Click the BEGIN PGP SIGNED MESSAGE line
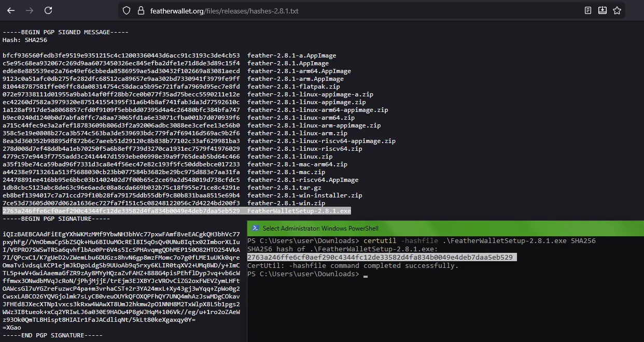Screen dimensions: 644x342 pos(65,32)
